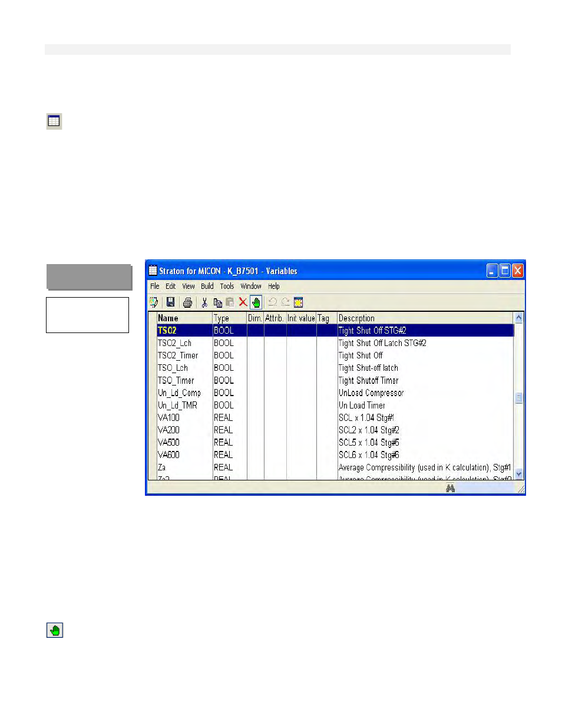Select the VA600 variable
Viewport: 562px width, 728px height.
point(168,455)
